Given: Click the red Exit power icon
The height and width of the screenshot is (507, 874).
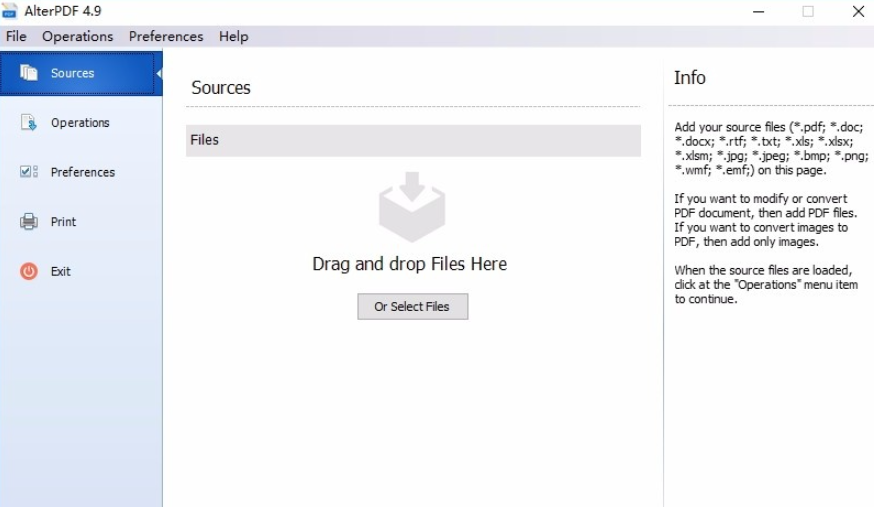Looking at the screenshot, I should [28, 271].
